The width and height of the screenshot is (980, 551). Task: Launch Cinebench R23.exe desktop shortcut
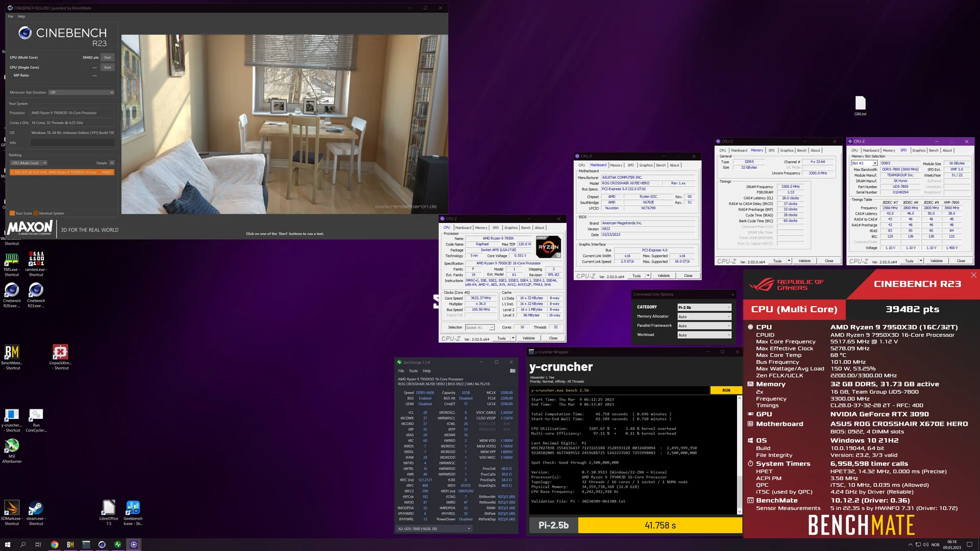pos(36,295)
